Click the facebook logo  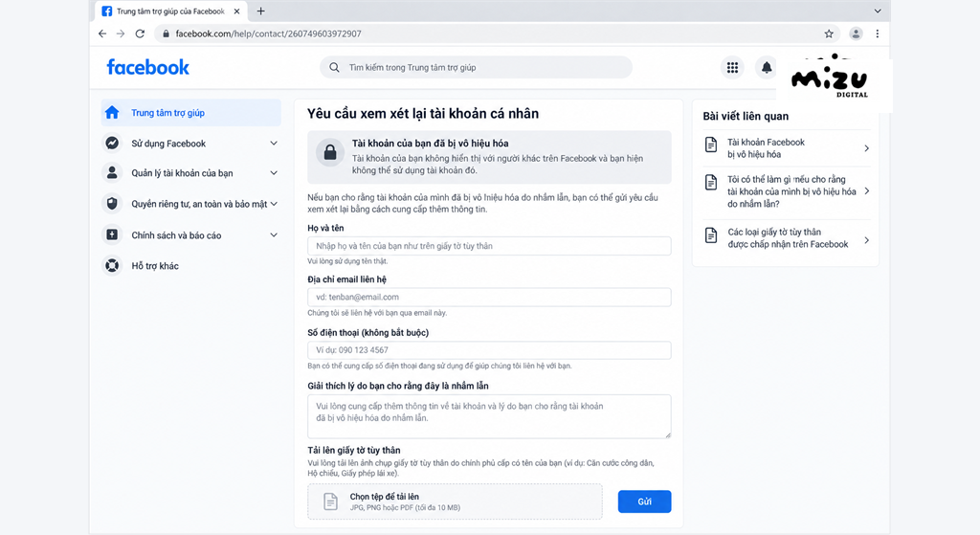[x=147, y=67]
